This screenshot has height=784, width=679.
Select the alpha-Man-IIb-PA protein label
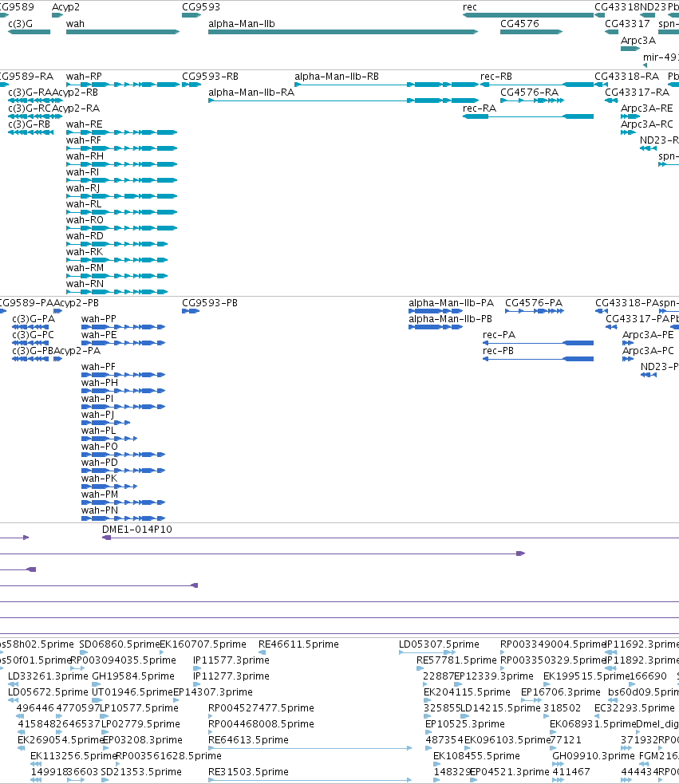pyautogui.click(x=452, y=303)
